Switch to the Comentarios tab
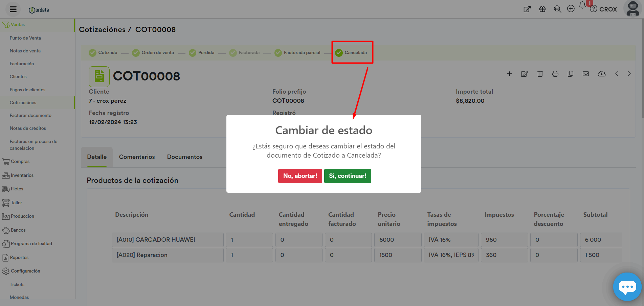644x306 pixels. [x=137, y=157]
